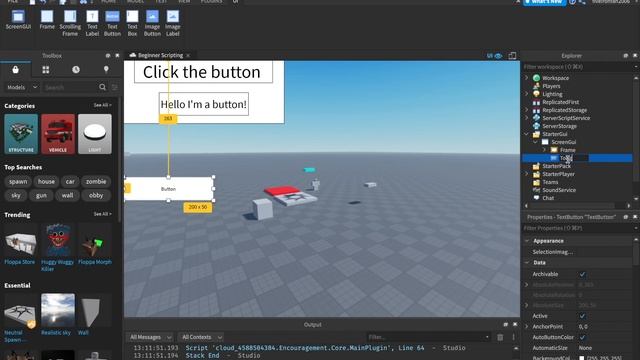Click the What's New button

[x=544, y=2]
